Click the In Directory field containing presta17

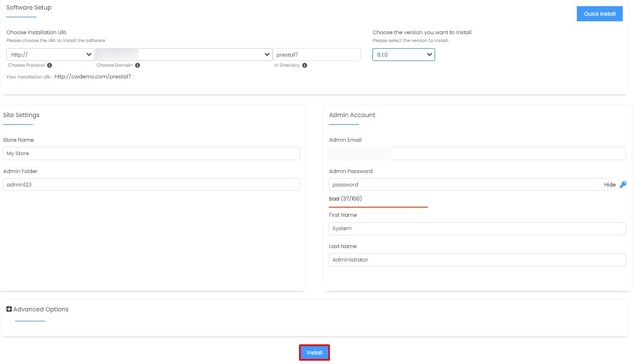[317, 55]
